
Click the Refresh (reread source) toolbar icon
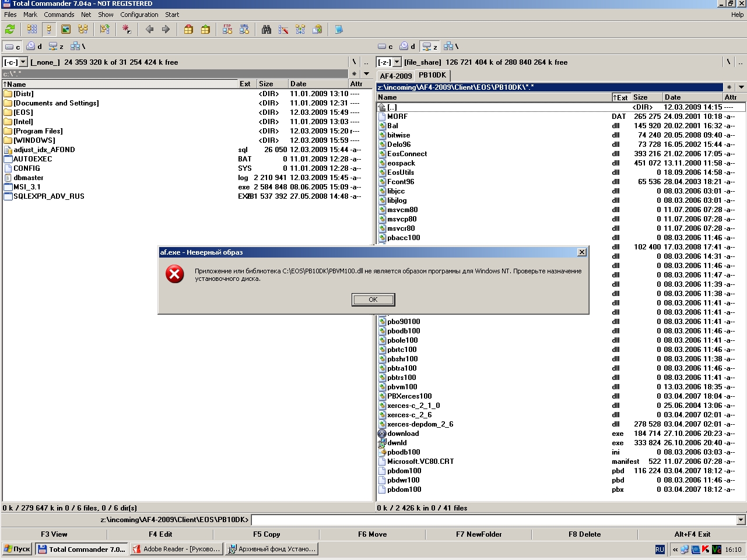(x=10, y=29)
